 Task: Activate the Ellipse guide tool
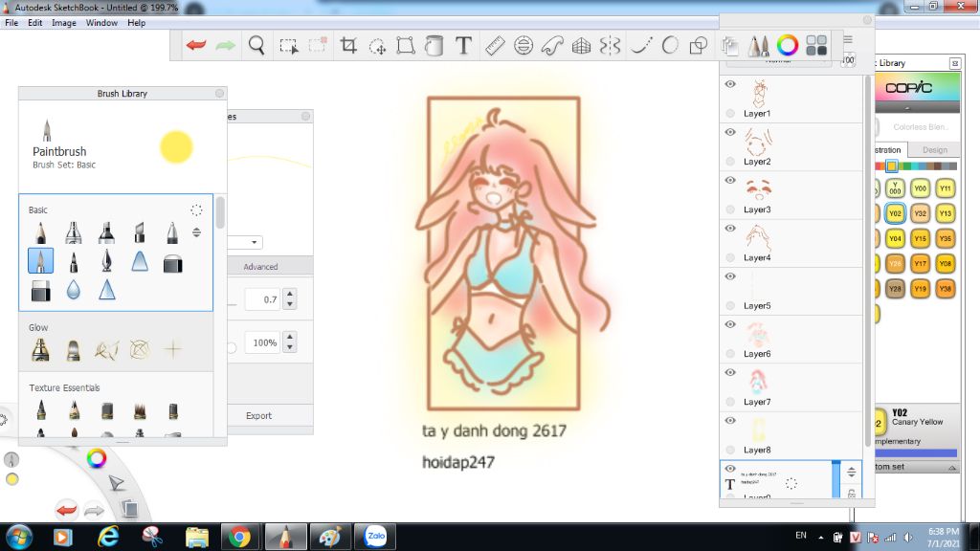[x=523, y=46]
